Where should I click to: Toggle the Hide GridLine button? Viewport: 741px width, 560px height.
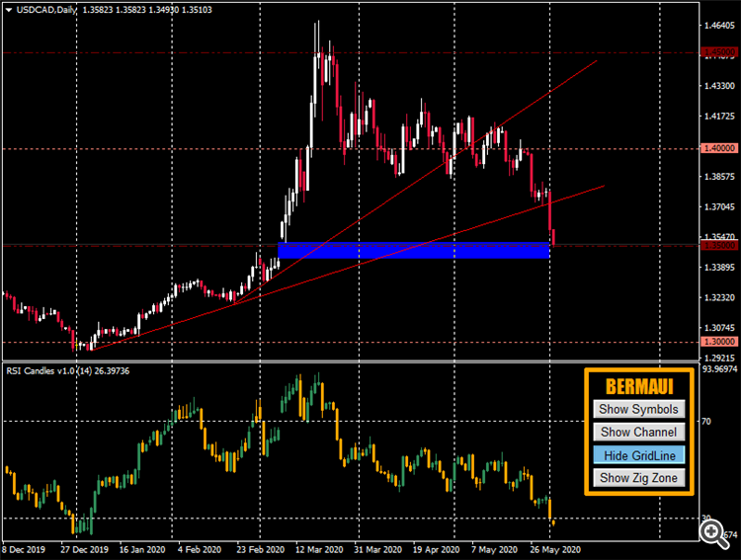click(x=638, y=455)
